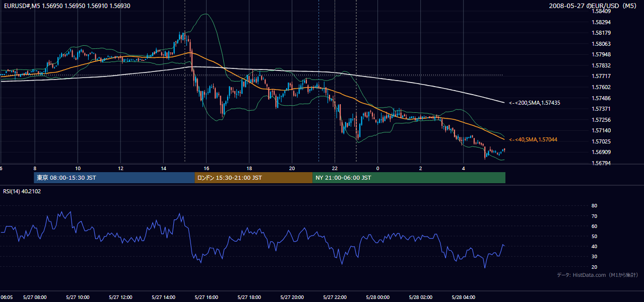
Task: Click RSI scale level 30
Action: point(594,257)
